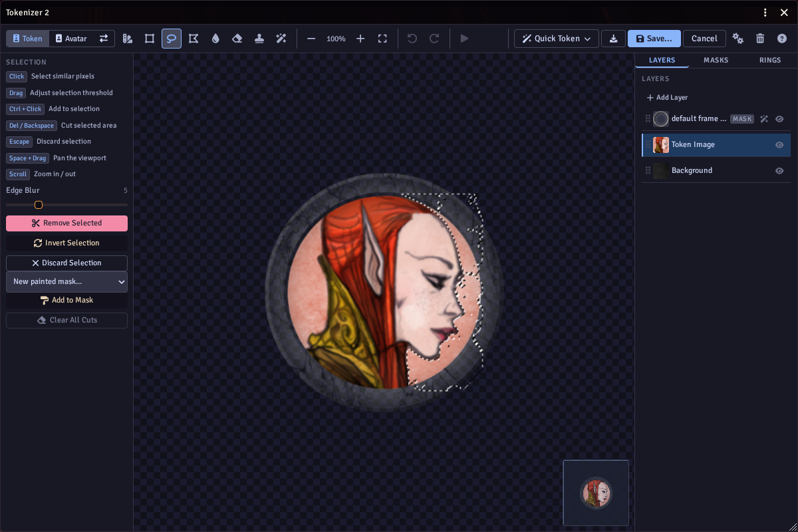Switch to the Rings tab
798x532 pixels.
(x=770, y=60)
